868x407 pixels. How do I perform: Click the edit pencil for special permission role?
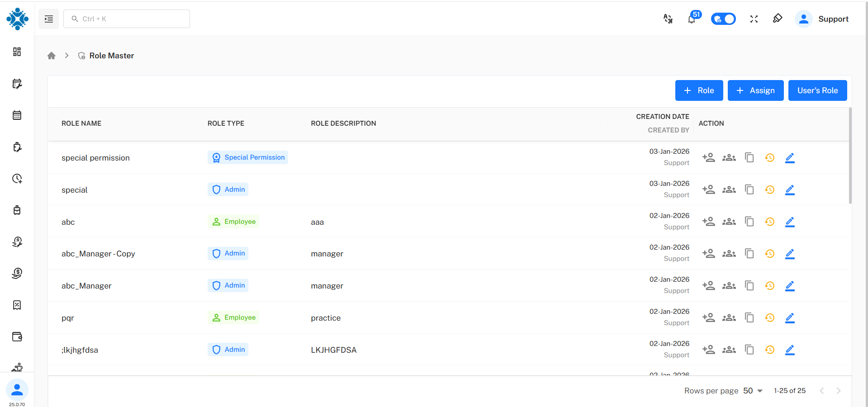tap(790, 158)
